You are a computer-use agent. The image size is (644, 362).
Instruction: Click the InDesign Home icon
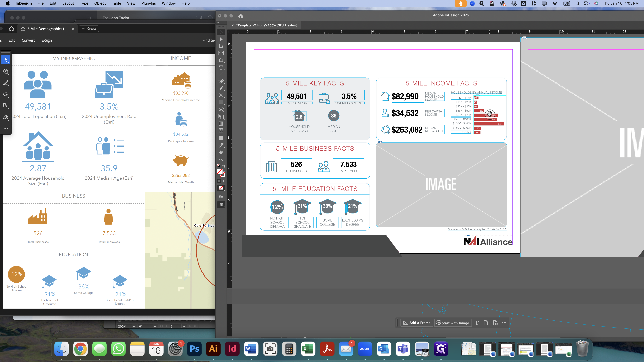click(240, 16)
